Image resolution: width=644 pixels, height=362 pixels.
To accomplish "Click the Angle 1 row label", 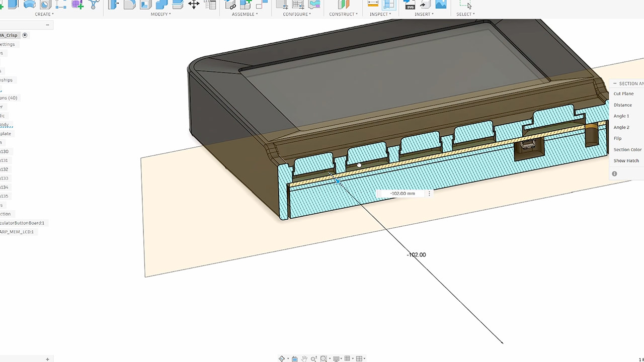I will (621, 116).
